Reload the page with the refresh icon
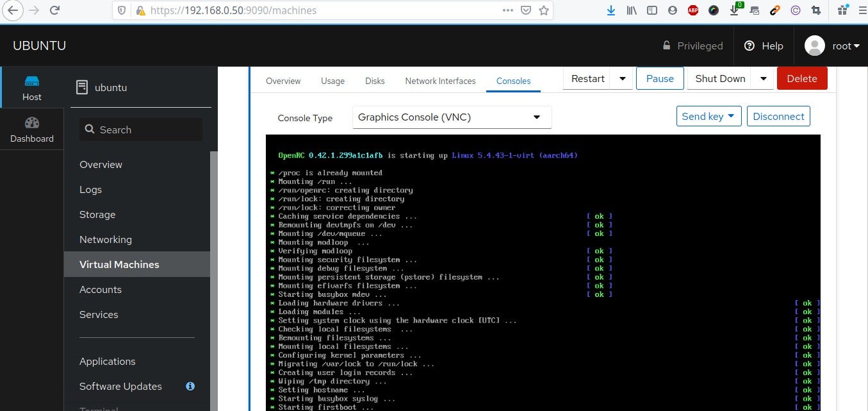Screen dimensions: 868x411 tap(55, 10)
